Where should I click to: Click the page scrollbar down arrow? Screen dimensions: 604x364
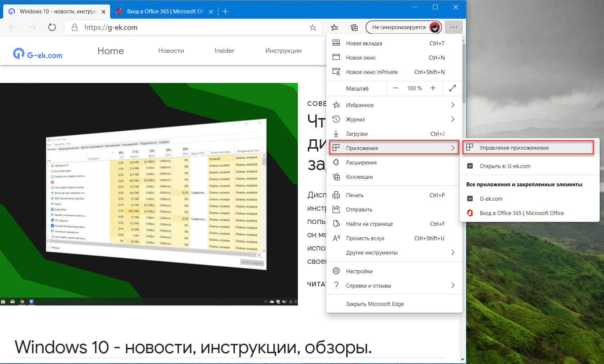462,359
